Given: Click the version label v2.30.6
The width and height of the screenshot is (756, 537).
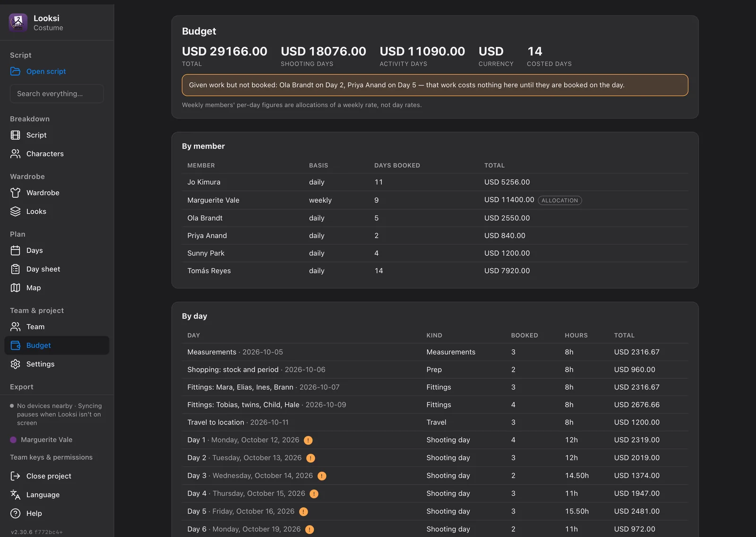Looking at the screenshot, I should pyautogui.click(x=22, y=532).
